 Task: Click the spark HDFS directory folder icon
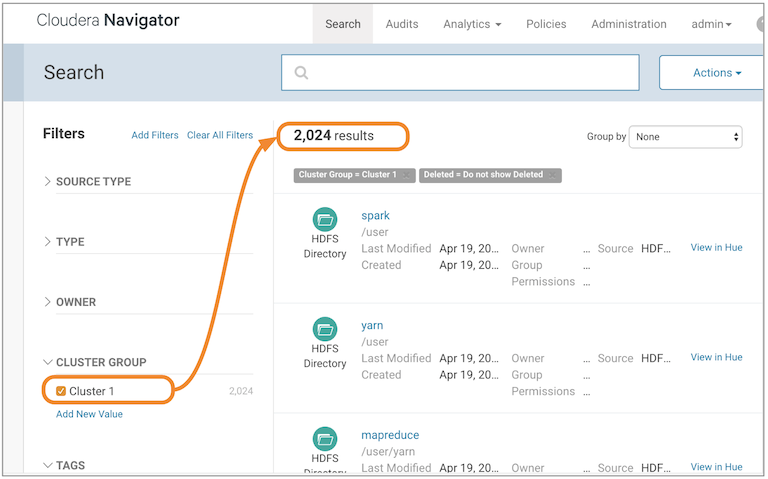325,219
